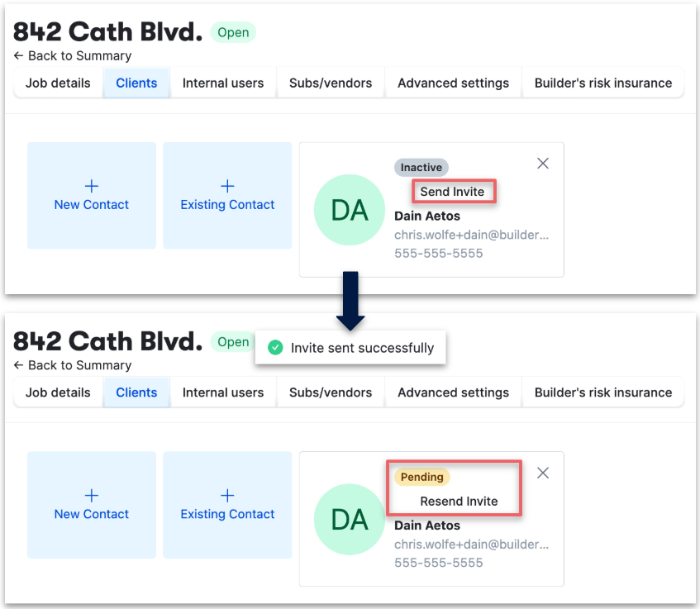Click Existing Contact tile in bottom panel
This screenshot has width=700, height=609.
227,505
